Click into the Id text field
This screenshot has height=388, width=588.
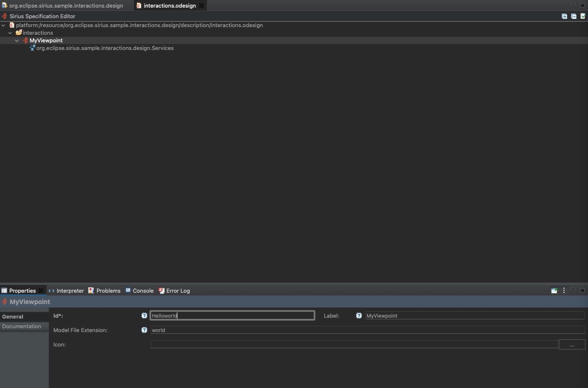pyautogui.click(x=232, y=316)
